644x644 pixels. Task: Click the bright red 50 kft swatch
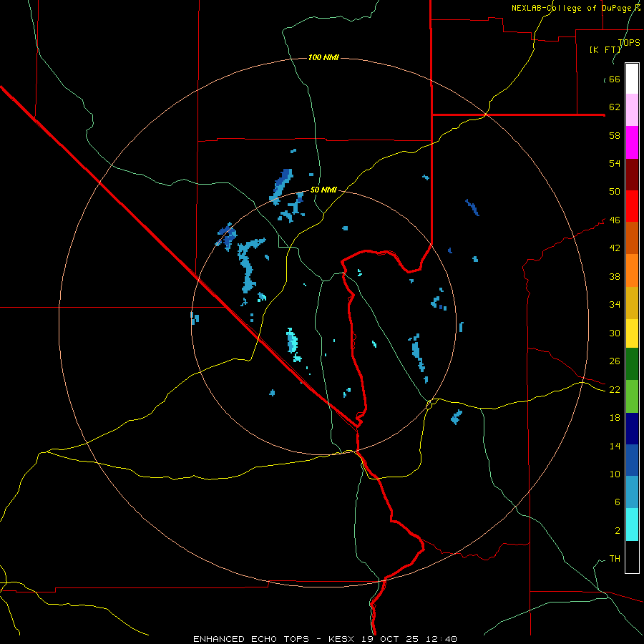632,206
